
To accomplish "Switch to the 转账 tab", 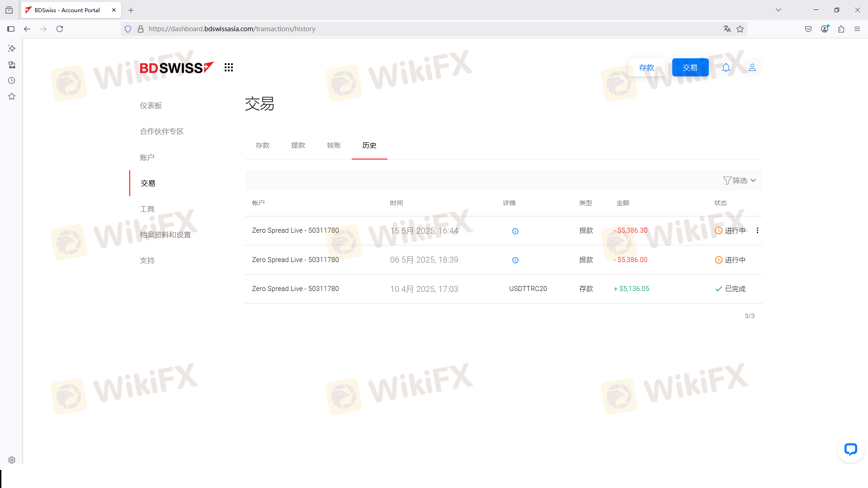I will [x=334, y=145].
